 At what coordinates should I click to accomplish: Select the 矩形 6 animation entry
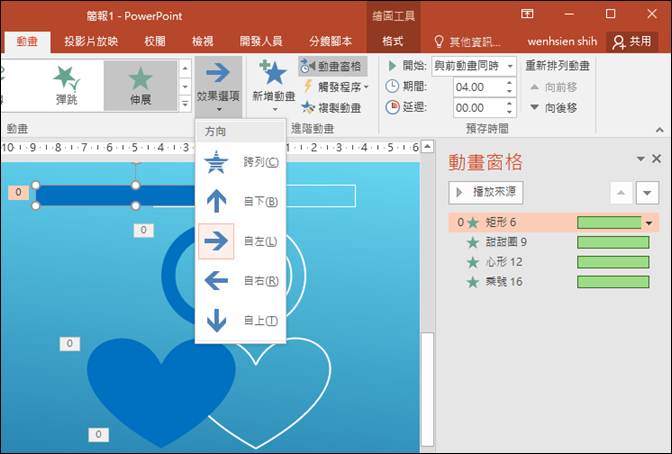[x=553, y=222]
